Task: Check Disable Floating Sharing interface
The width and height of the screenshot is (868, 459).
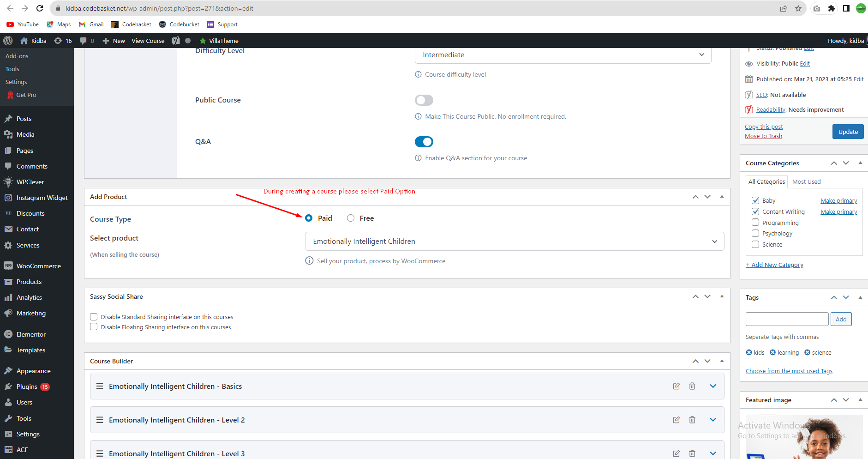Action: (94, 327)
